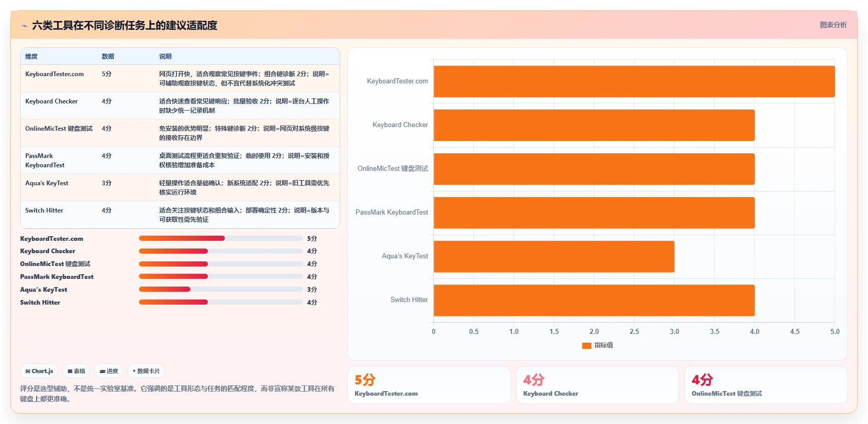Click the description starting 桌面测试流程更适合重复验证
The width and height of the screenshot is (868, 424).
pyautogui.click(x=244, y=161)
